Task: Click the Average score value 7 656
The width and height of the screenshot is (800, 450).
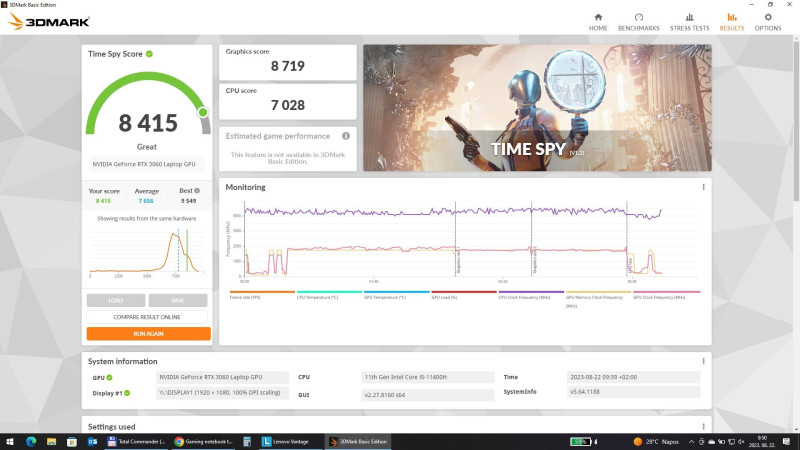Action: (x=146, y=201)
